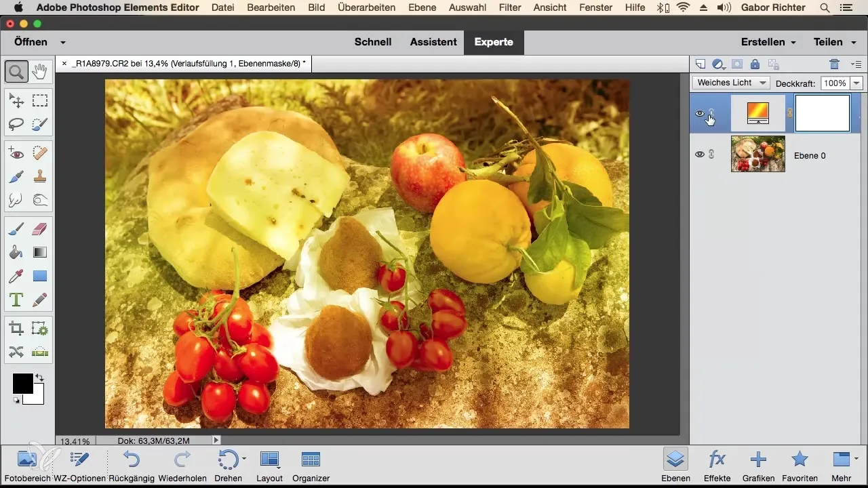Viewport: 868px width, 488px height.
Task: Click the Rückgängig undo button
Action: (132, 466)
